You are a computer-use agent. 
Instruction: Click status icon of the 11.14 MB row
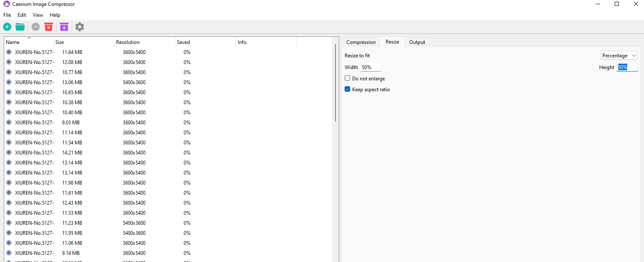click(x=9, y=133)
